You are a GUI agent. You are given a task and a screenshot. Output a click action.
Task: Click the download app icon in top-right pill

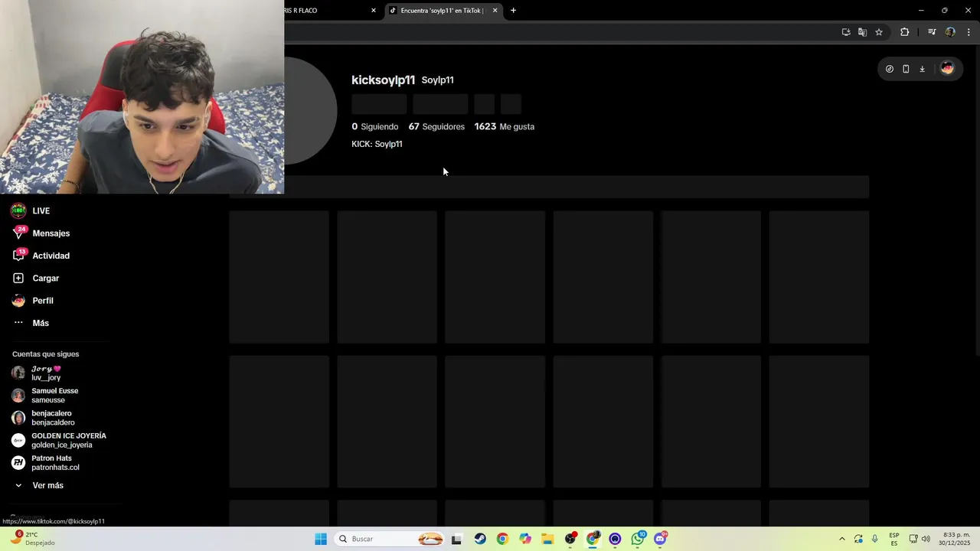pyautogui.click(x=922, y=69)
